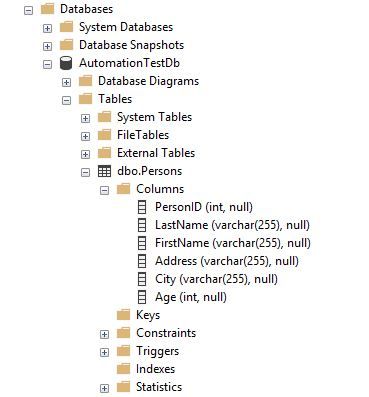Expand the System Databases node
The height and width of the screenshot is (397, 369).
tap(47, 28)
